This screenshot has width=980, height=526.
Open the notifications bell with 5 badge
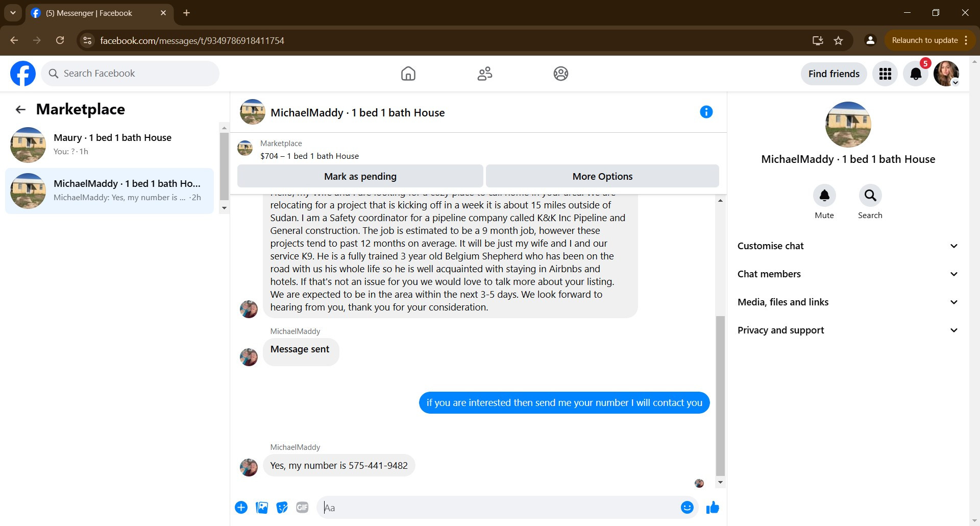916,74
